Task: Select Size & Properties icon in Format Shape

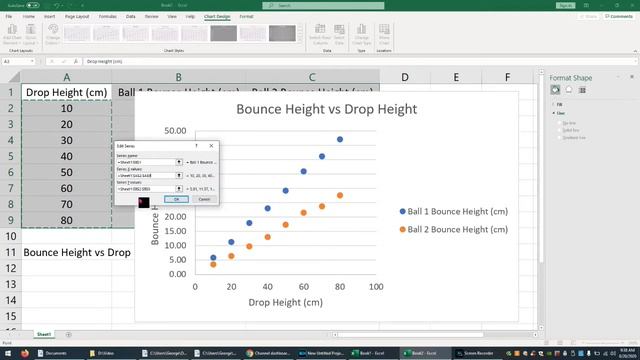Action: pyautogui.click(x=582, y=90)
